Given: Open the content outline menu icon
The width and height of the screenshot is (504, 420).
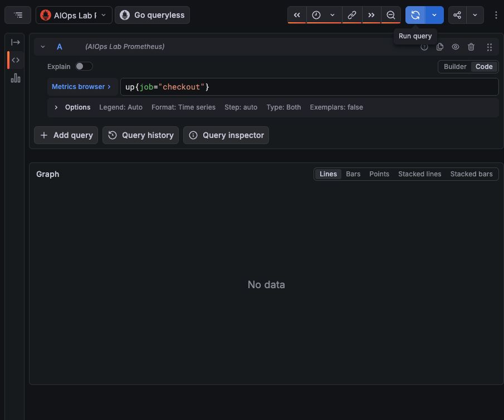Looking at the screenshot, I should click(18, 15).
